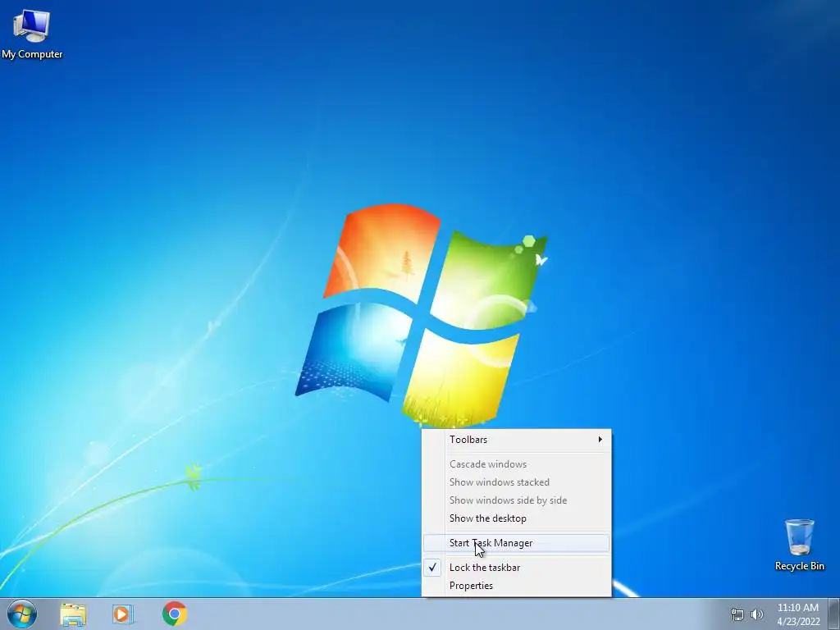Click the network tray icon

coord(737,614)
